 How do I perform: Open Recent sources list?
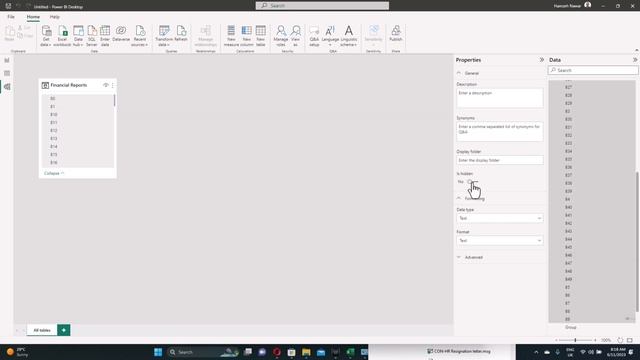click(140, 36)
